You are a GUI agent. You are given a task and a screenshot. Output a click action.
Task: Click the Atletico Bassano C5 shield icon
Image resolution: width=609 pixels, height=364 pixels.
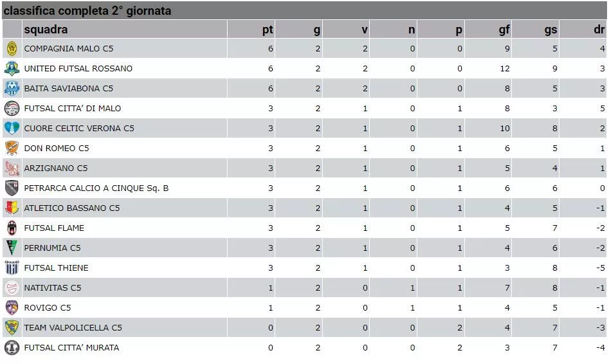(12, 208)
